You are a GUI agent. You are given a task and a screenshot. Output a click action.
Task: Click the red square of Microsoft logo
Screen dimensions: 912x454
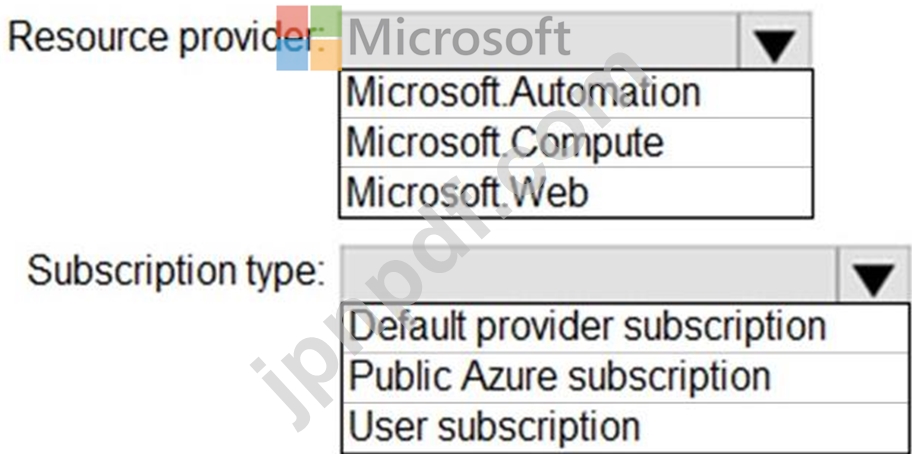pos(292,21)
